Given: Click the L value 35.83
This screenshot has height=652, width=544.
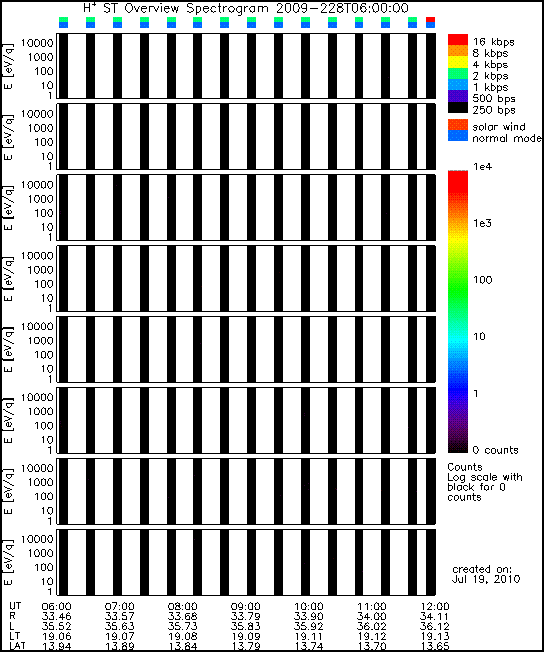Looking at the screenshot, I should pyautogui.click(x=245, y=627).
